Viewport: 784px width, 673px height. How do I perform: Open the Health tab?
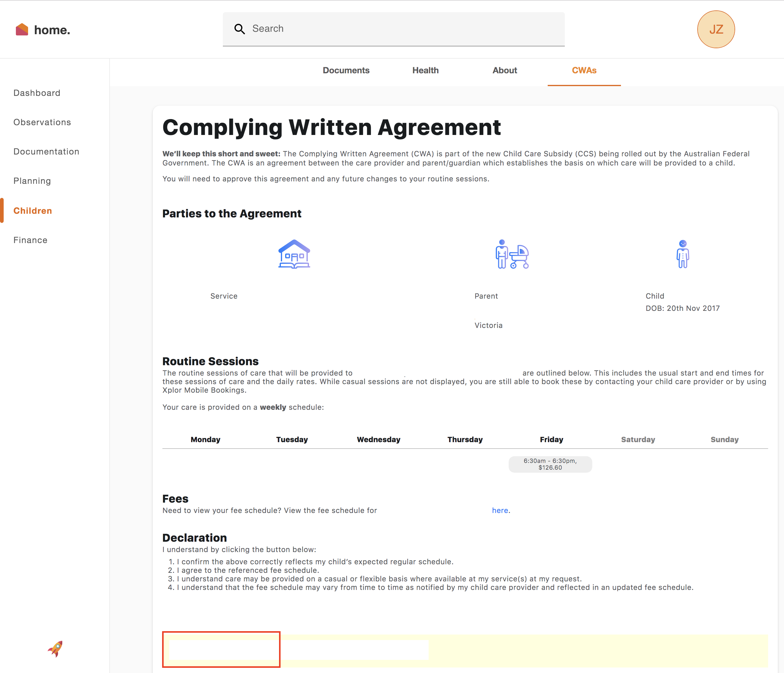425,71
